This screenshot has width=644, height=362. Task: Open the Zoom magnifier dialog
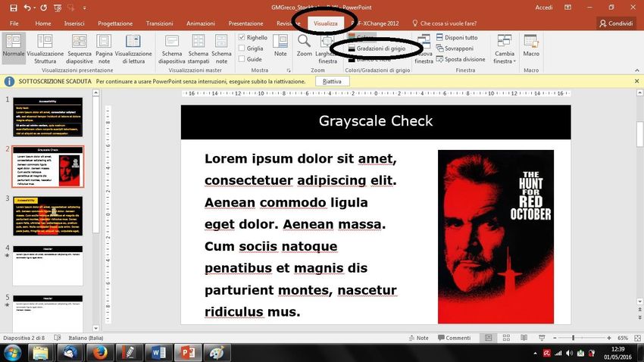[305, 46]
